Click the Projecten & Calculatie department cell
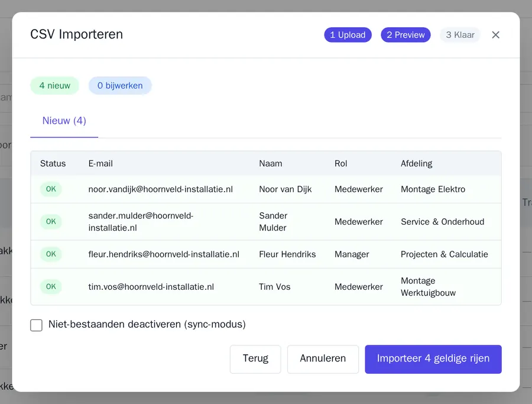532x404 pixels. pyautogui.click(x=444, y=254)
